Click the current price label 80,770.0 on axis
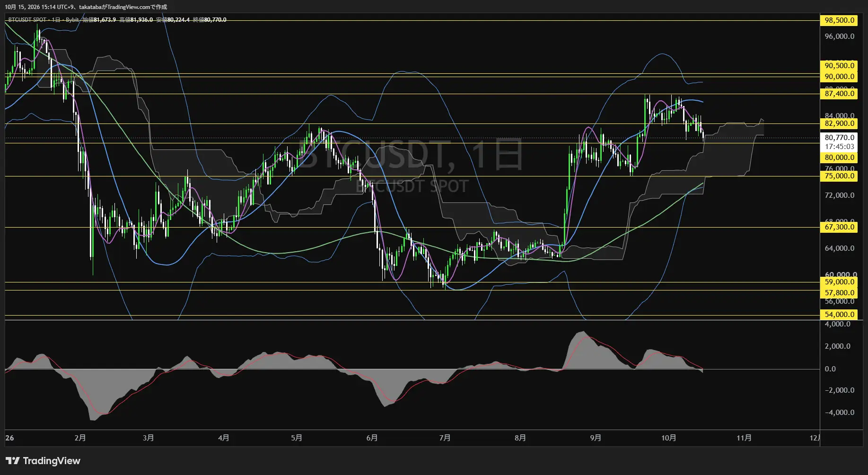The width and height of the screenshot is (868, 475). pyautogui.click(x=840, y=138)
